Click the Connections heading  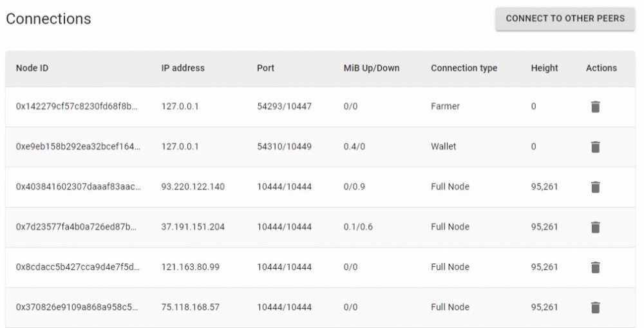tap(48, 19)
